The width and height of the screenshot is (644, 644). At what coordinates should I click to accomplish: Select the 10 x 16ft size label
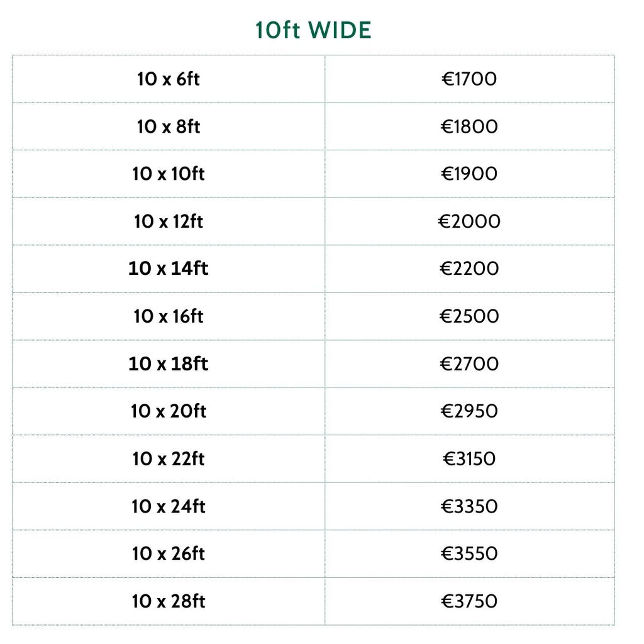pos(169,316)
